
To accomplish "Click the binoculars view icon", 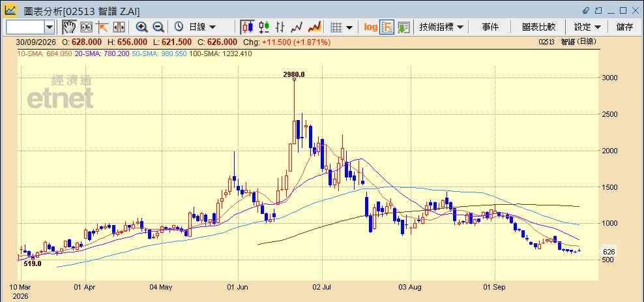I will click(86, 27).
